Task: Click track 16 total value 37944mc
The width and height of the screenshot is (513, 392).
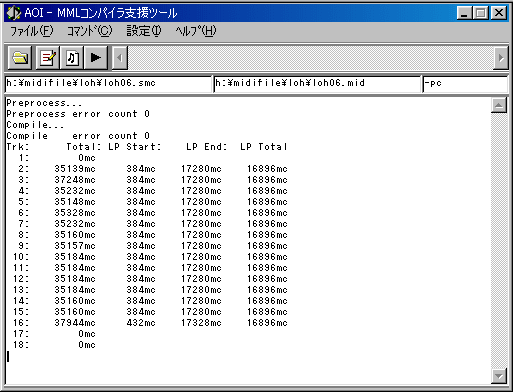Action: (75, 323)
